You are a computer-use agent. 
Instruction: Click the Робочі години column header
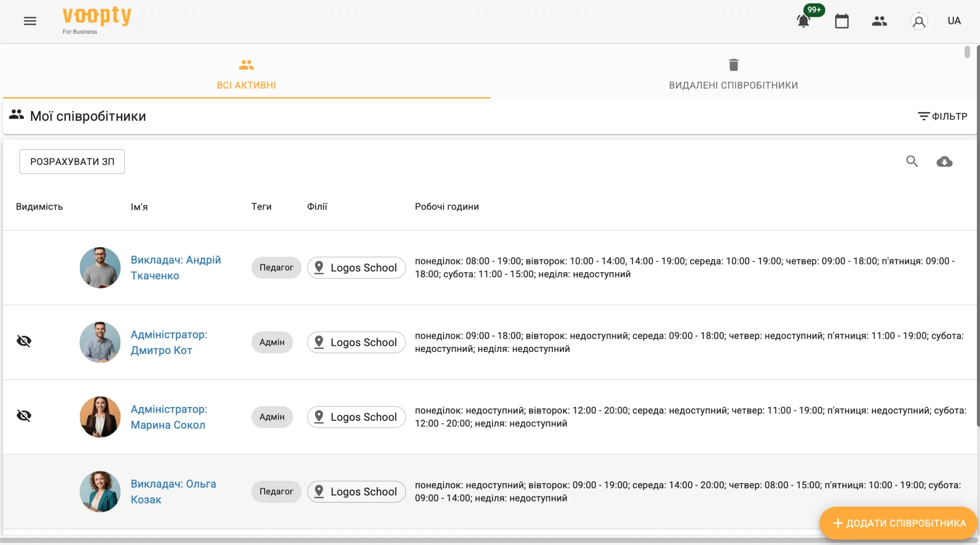click(x=447, y=207)
